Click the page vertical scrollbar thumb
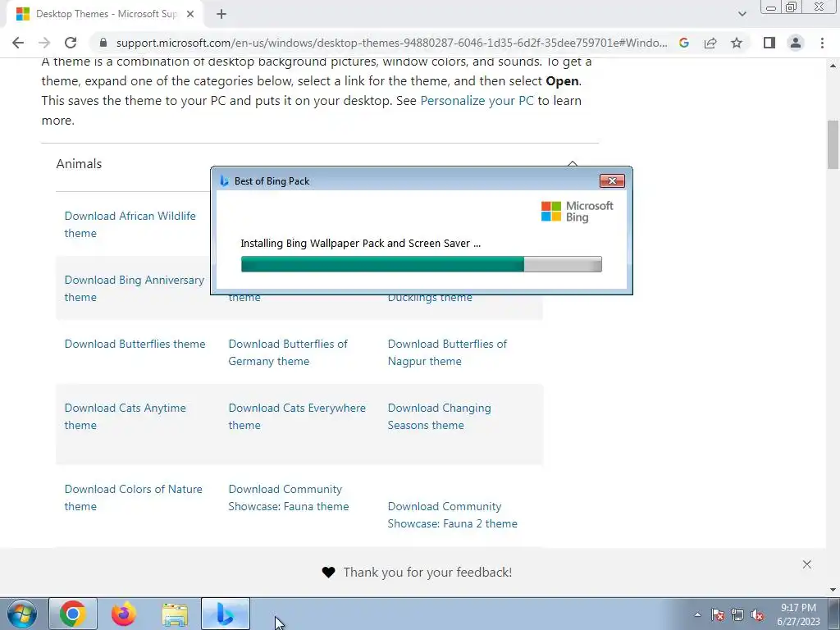840x630 pixels. click(x=833, y=144)
